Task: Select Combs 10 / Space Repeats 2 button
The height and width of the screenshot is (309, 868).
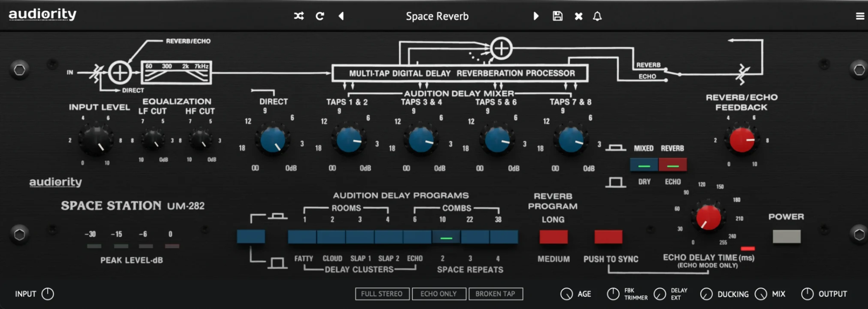Action: (x=447, y=237)
